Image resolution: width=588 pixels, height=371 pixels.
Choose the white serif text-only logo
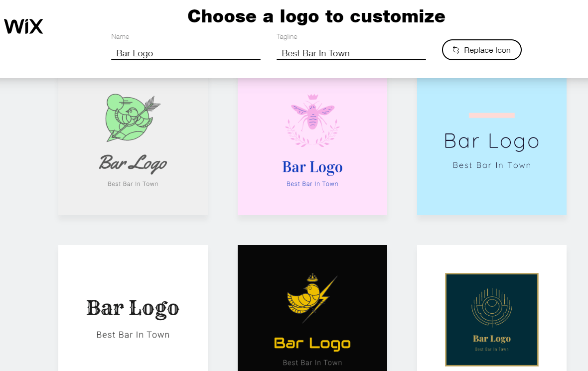tap(133, 308)
